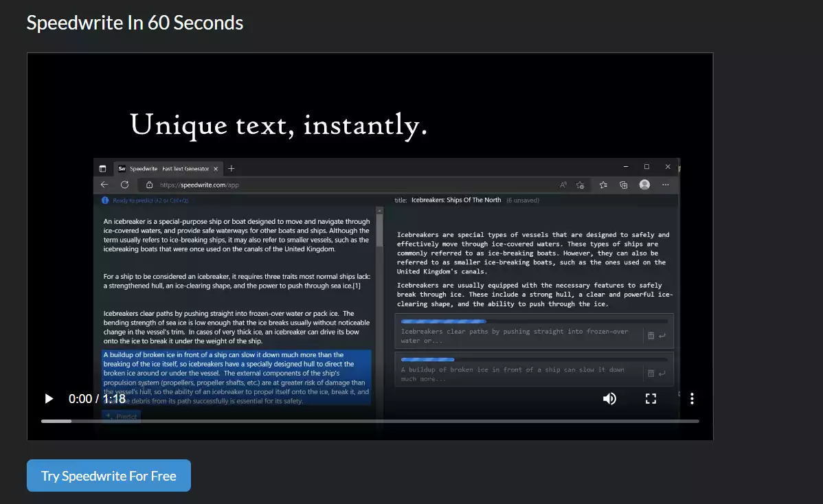
Task: Click the tab actions icon in video's browser
Action: 102,169
